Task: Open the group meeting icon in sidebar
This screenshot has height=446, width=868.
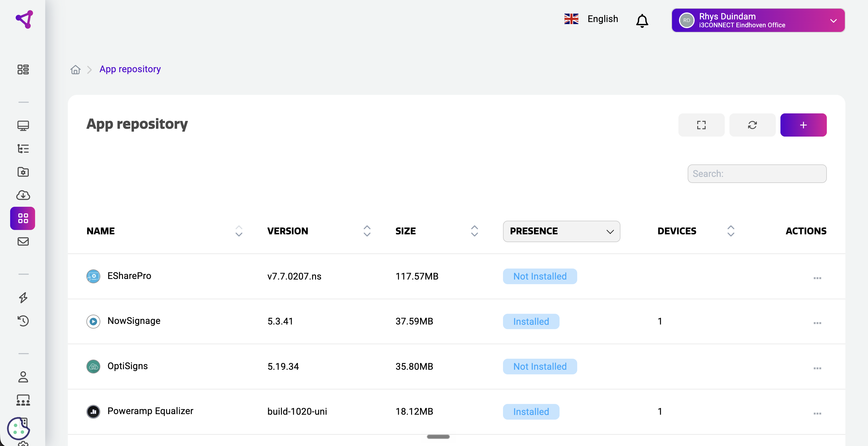Action: pyautogui.click(x=23, y=400)
